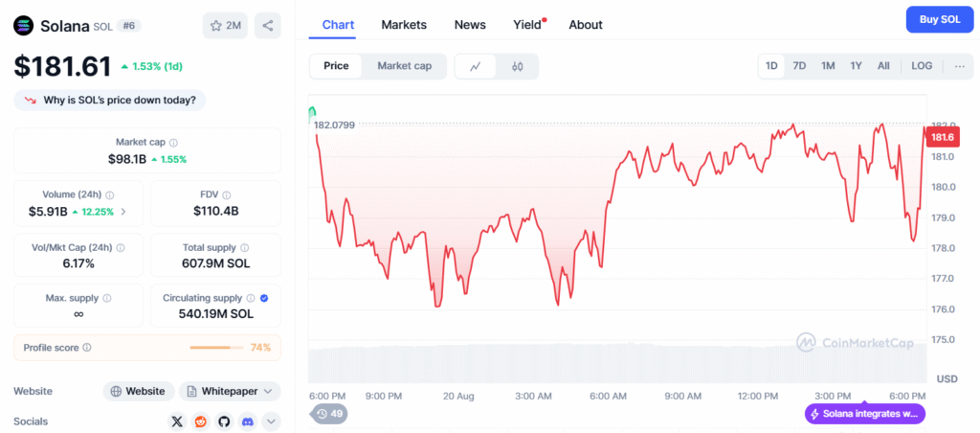The width and height of the screenshot is (980, 433).
Task: Expand more socials with chevron button
Action: [x=271, y=422]
